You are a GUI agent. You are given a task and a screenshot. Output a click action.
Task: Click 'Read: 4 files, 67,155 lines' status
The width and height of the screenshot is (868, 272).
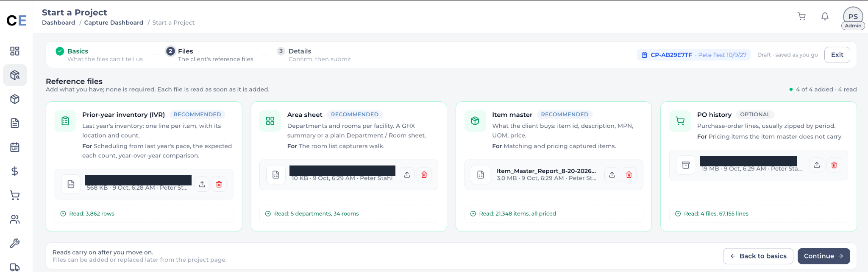(x=716, y=213)
